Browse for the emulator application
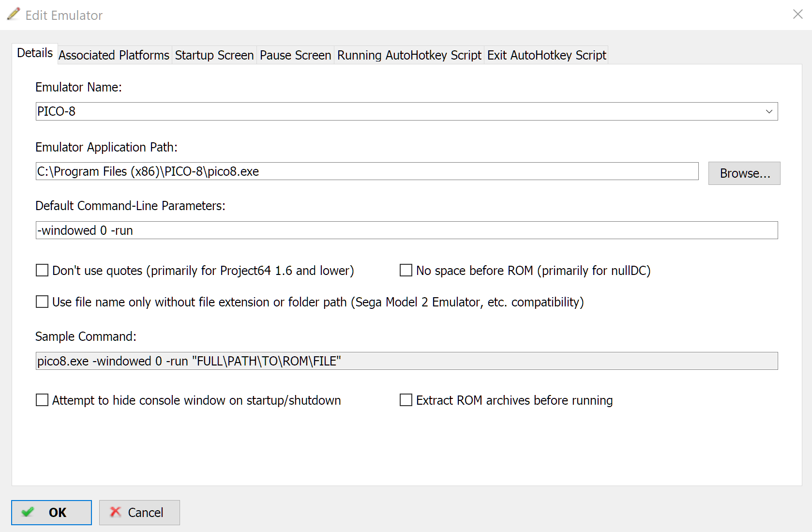The image size is (812, 532). [744, 173]
